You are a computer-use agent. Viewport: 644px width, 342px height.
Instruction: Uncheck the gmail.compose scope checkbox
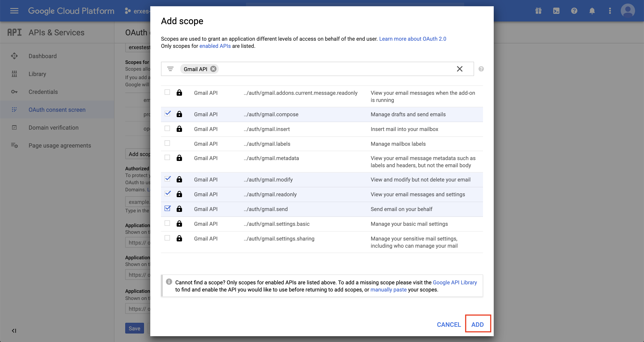[x=167, y=114]
